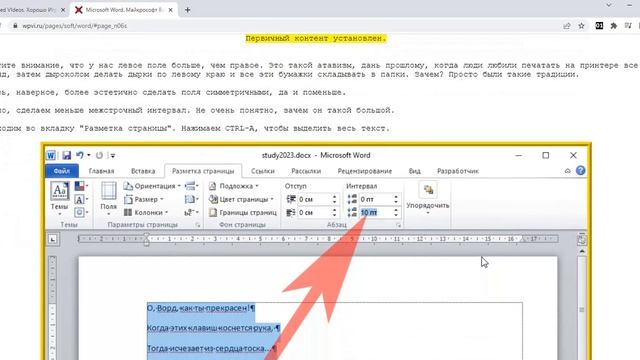Close the Microsoft Word browser tab
Viewport: 640px width, 360px height.
[x=171, y=10]
